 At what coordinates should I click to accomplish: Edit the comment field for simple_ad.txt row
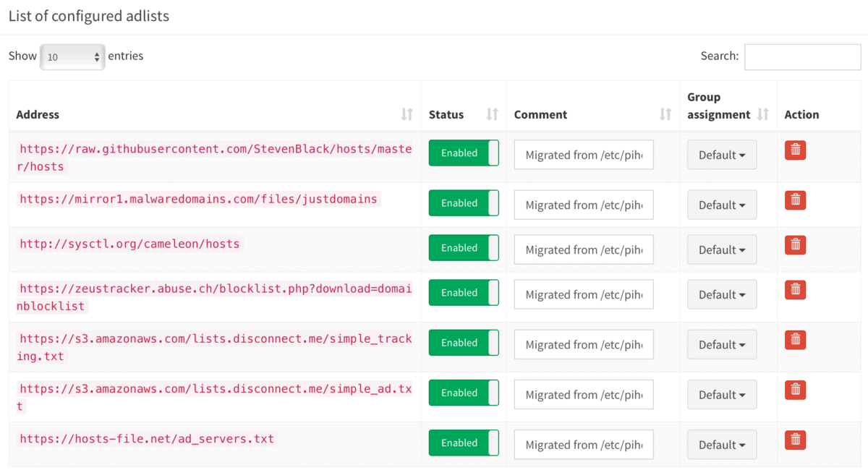pyautogui.click(x=583, y=395)
